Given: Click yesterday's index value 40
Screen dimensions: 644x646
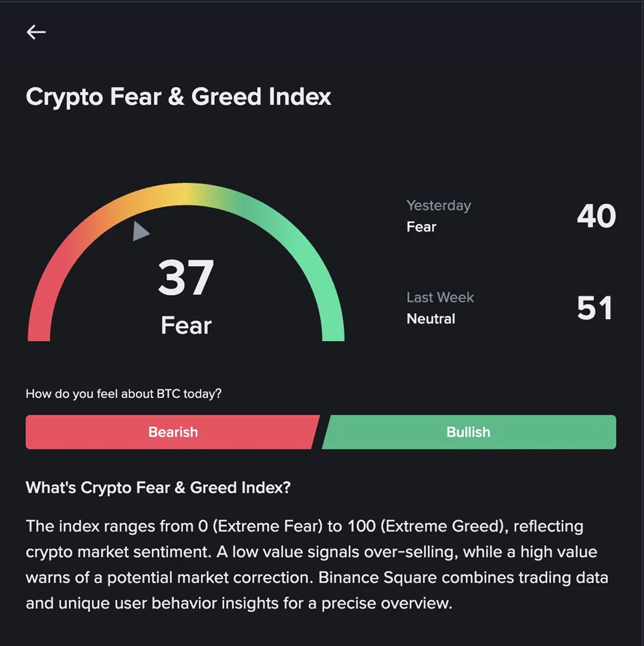Looking at the screenshot, I should (596, 216).
